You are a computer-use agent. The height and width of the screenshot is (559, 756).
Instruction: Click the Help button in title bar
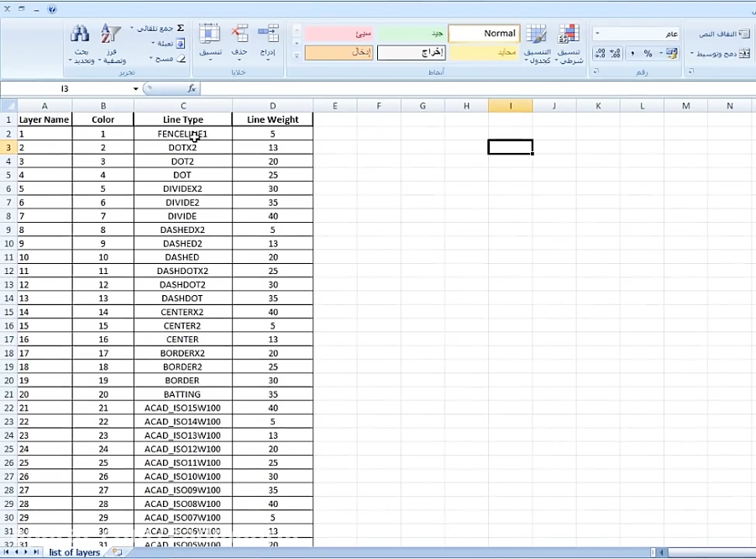coord(52,9)
